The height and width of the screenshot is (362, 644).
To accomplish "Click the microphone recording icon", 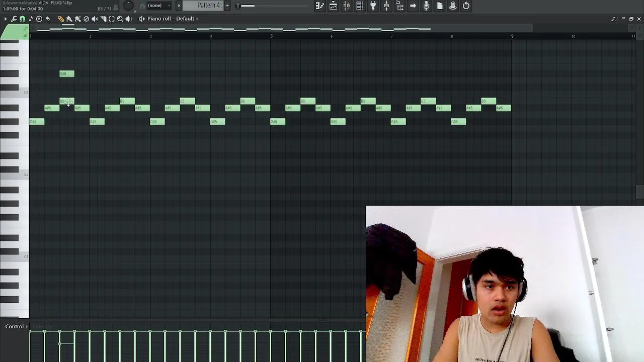I will coord(426,6).
